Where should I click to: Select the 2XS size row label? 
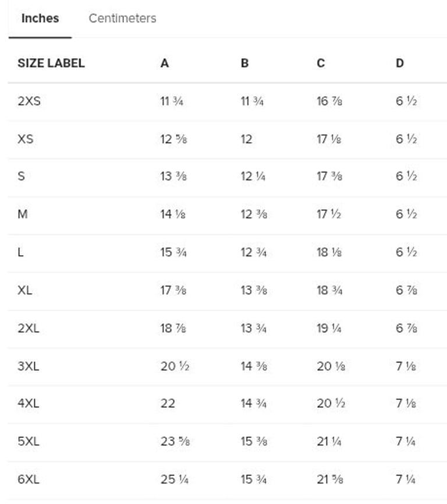[29, 101]
